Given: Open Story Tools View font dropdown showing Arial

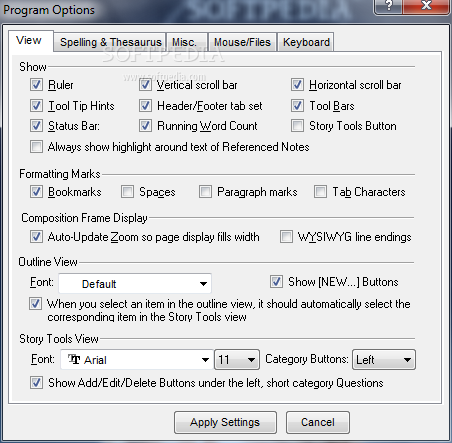Looking at the screenshot, I should (x=137, y=360).
